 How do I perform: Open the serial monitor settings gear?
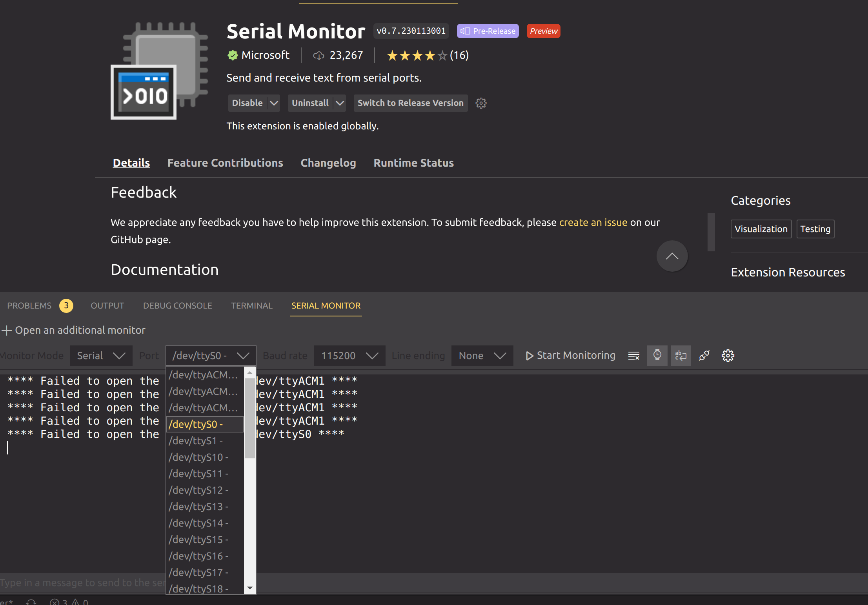tap(728, 356)
